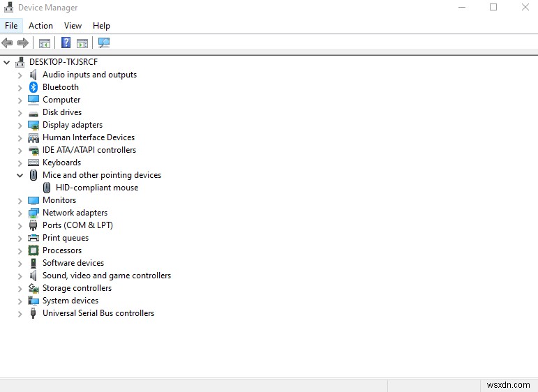Select the Software devices label
The image size is (538, 392).
click(x=73, y=263)
